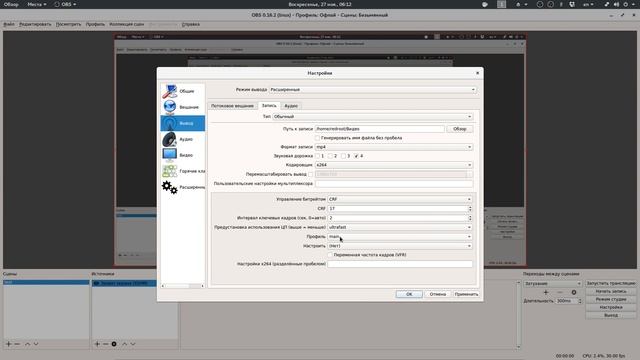This screenshot has width=640, height=360.
Task: Open the Тип recording type dropdown
Action: point(373,117)
